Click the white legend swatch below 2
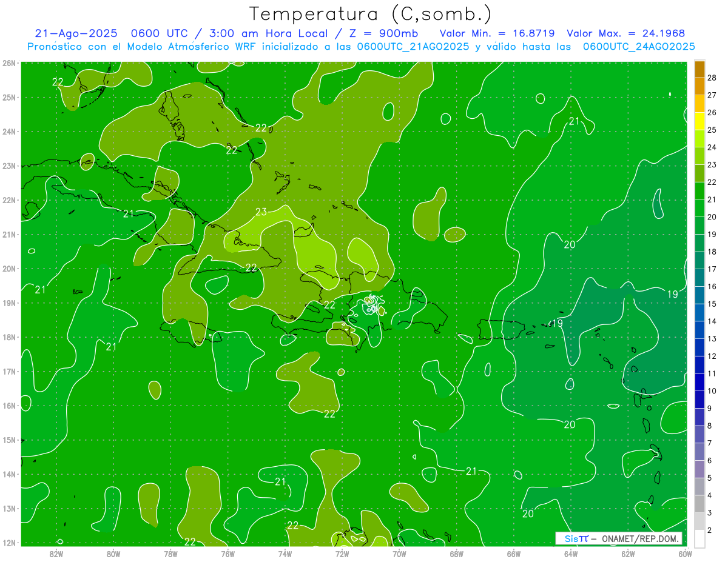The image size is (728, 562). 699,538
